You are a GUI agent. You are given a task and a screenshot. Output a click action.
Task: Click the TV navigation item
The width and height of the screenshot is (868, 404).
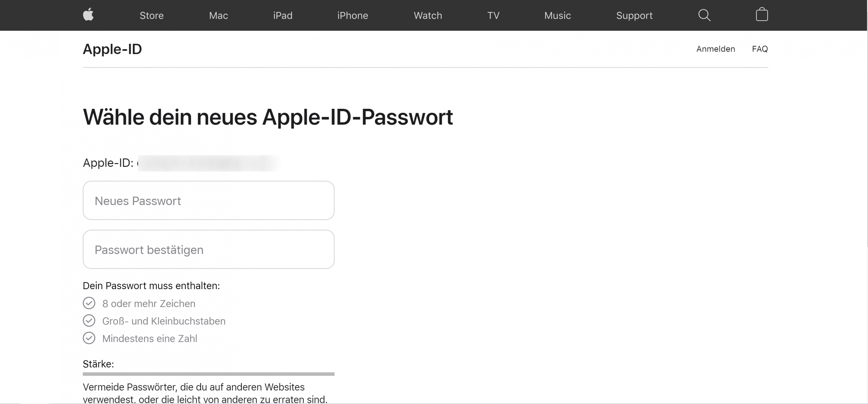tap(493, 15)
